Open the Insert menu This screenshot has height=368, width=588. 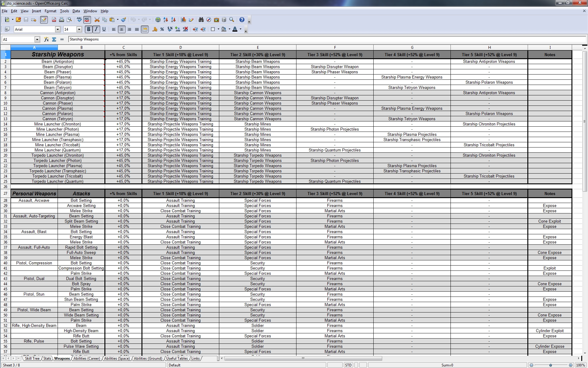point(36,11)
